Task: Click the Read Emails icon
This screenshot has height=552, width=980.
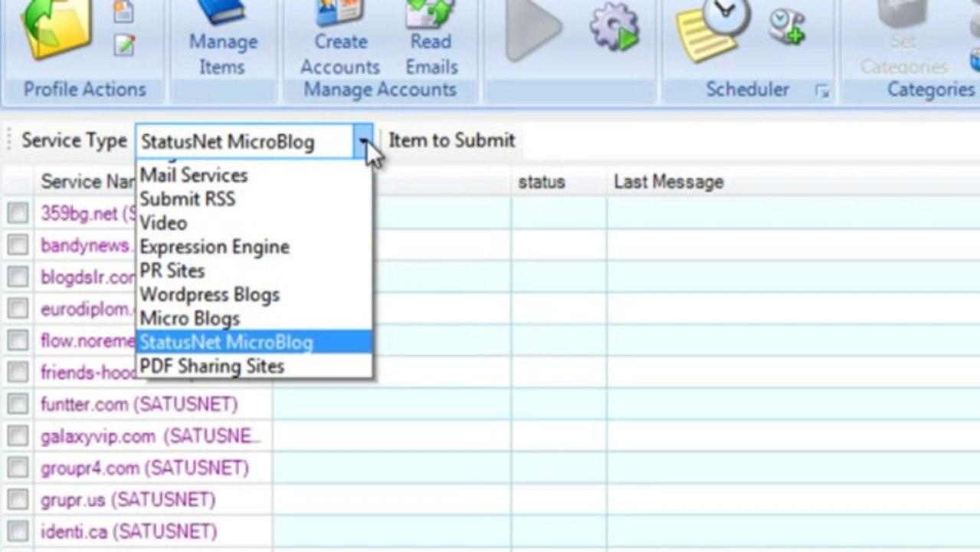Action: coord(431,14)
